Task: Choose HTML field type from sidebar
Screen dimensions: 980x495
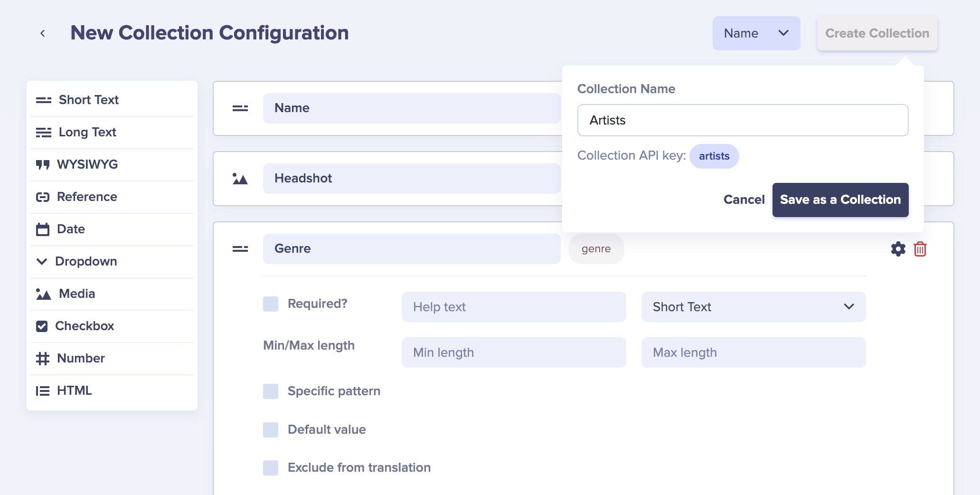Action: tap(112, 390)
